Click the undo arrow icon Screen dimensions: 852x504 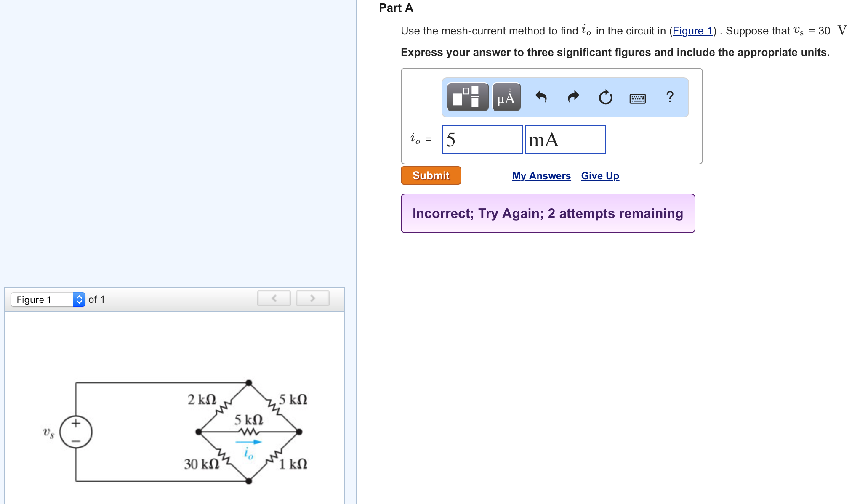coord(541,97)
